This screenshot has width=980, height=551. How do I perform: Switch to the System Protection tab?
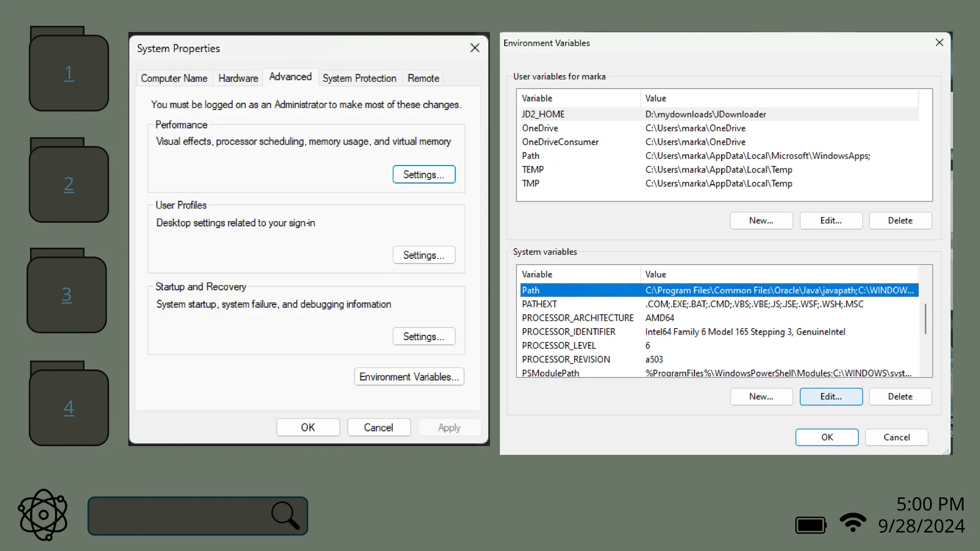[x=359, y=78]
